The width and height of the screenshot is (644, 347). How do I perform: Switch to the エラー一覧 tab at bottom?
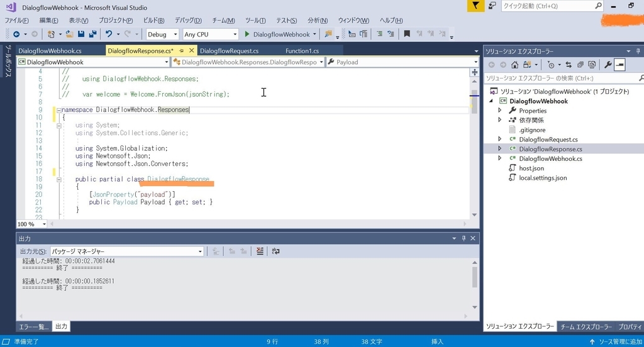(x=34, y=326)
